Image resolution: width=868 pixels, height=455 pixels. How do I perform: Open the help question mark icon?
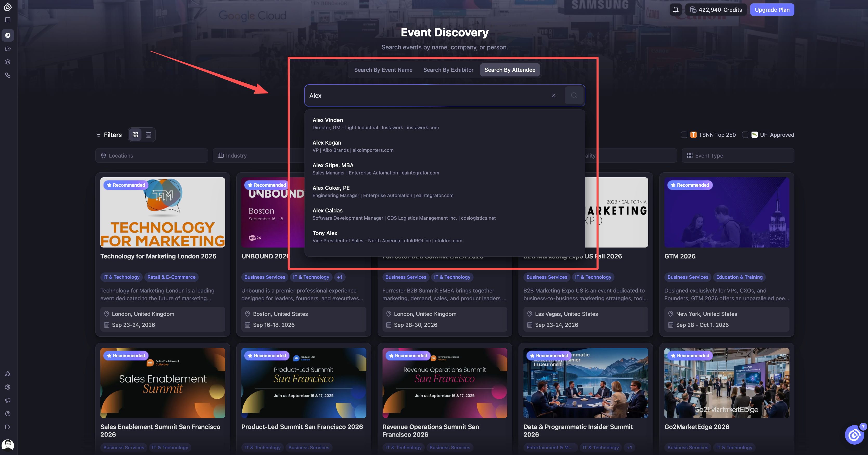pyautogui.click(x=8, y=414)
